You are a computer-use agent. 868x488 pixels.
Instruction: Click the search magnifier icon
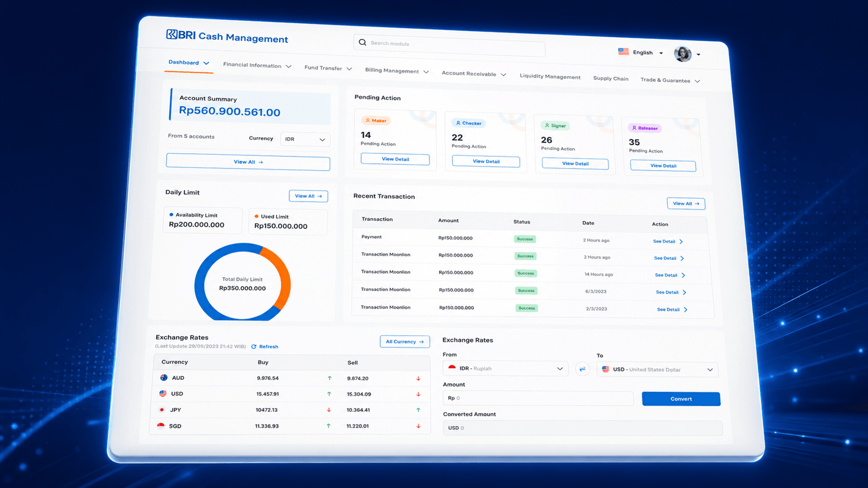click(x=362, y=42)
